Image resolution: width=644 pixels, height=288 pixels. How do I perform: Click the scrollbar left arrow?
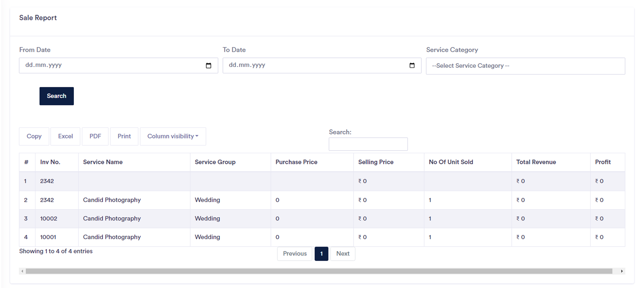pyautogui.click(x=22, y=271)
